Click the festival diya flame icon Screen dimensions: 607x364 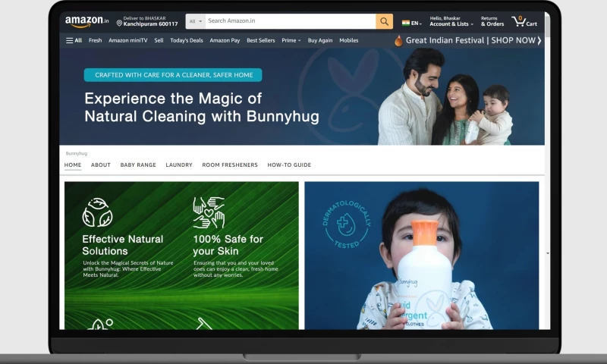(x=398, y=41)
